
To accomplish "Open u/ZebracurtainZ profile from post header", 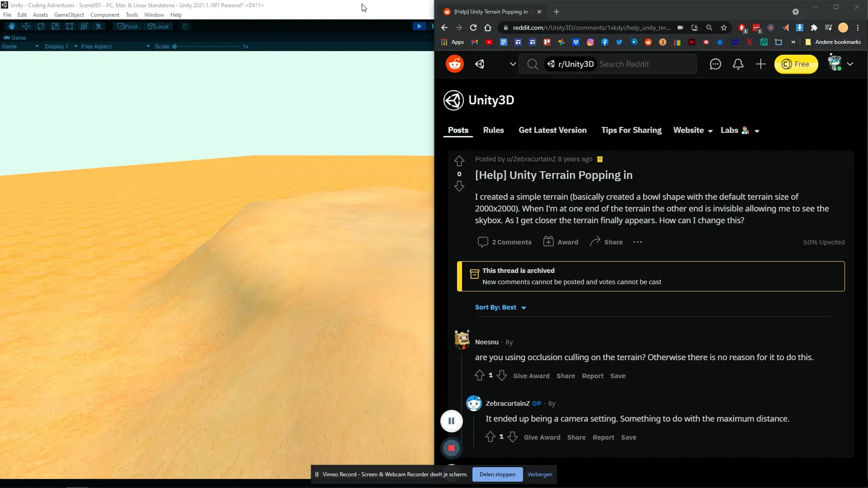I will tap(531, 159).
